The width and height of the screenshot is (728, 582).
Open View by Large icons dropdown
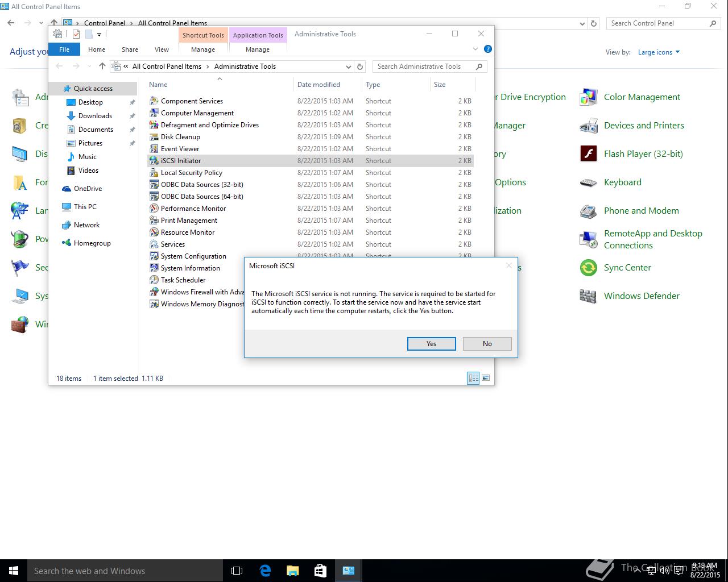659,52
